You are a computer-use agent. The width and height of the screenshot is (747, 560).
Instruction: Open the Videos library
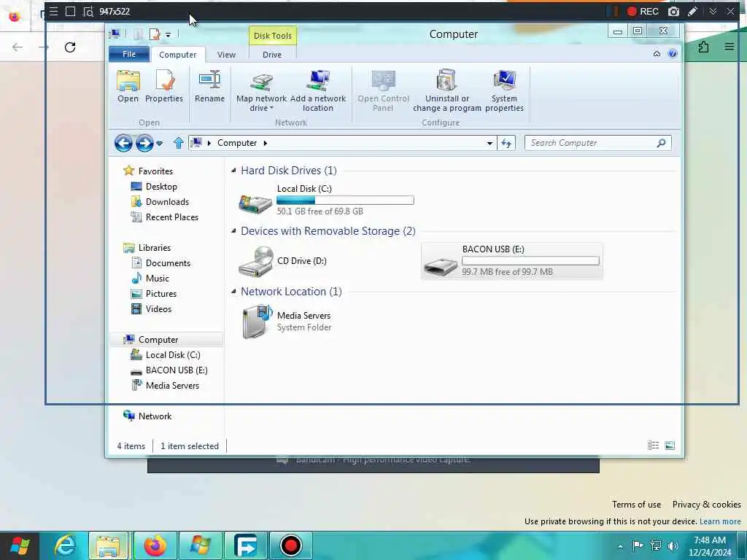coord(158,309)
